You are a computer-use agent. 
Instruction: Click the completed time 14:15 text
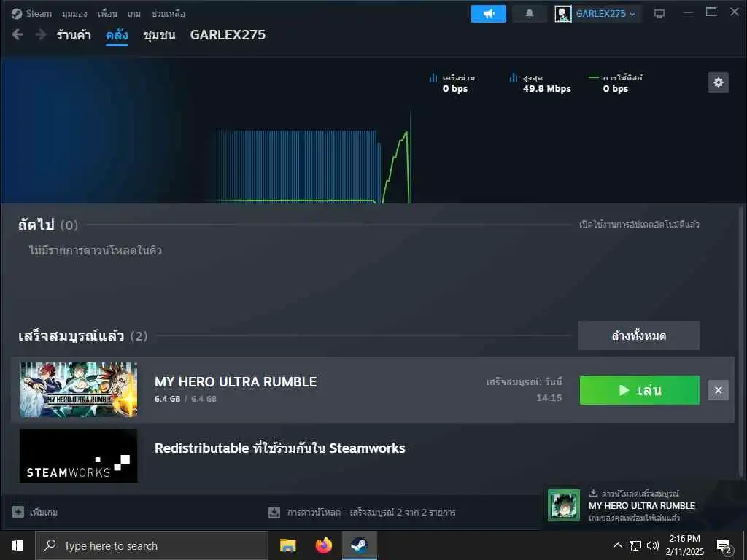pos(549,397)
